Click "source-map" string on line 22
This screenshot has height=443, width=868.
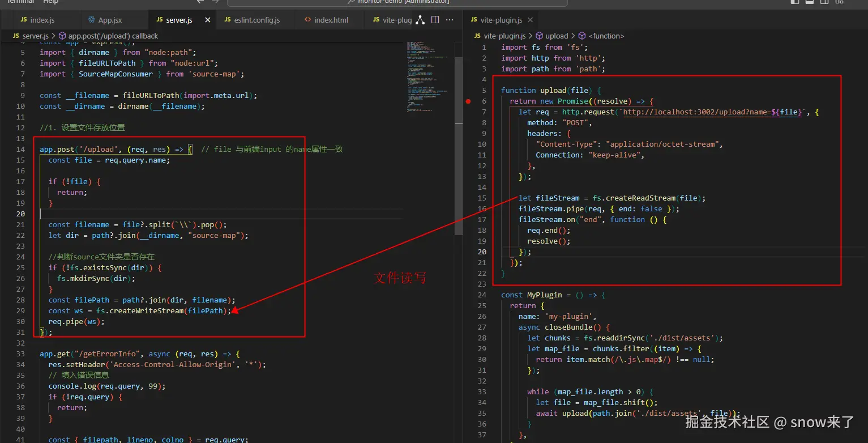(215, 236)
